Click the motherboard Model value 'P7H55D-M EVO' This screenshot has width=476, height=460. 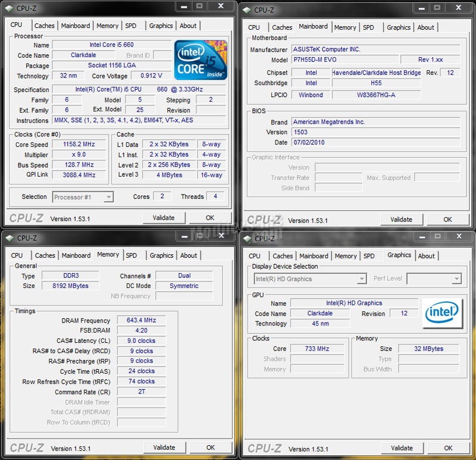345,60
